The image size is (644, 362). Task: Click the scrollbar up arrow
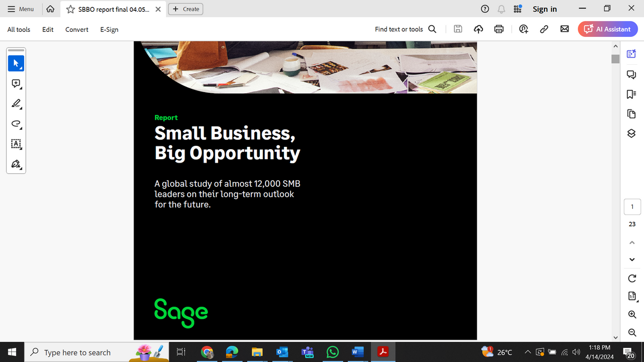[x=615, y=46]
